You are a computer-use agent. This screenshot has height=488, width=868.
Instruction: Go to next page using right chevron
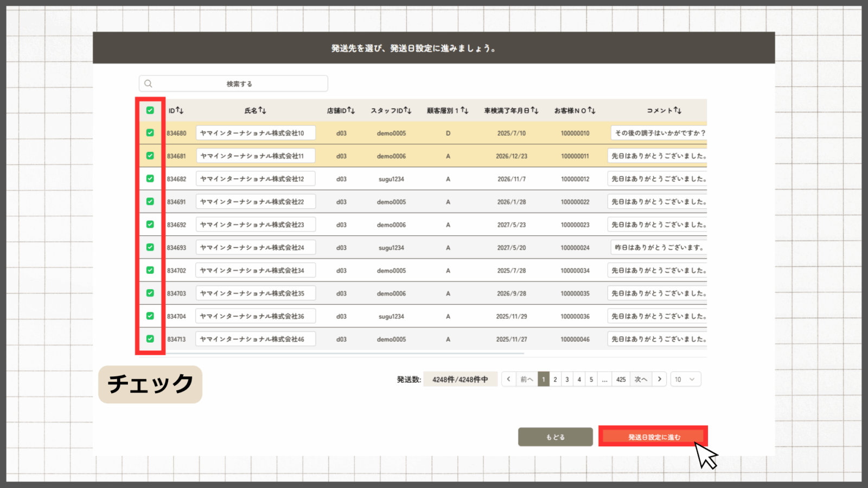(659, 379)
